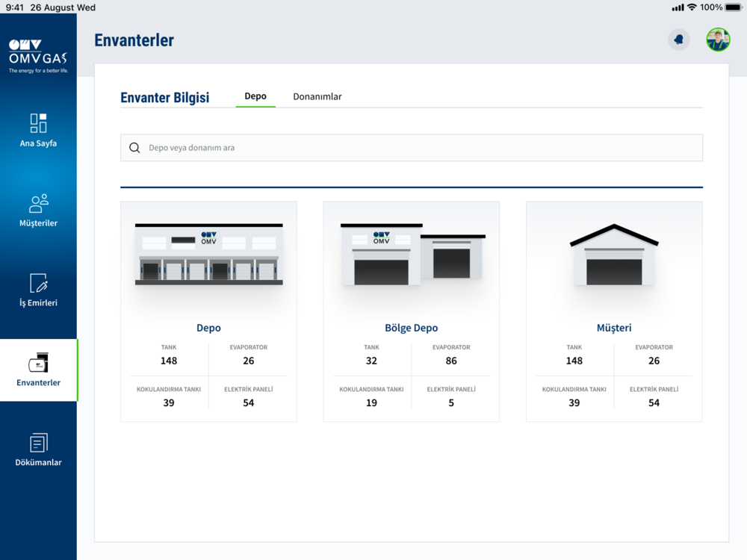Tap the cellular signal icon
The height and width of the screenshot is (560, 747).
[x=678, y=7]
